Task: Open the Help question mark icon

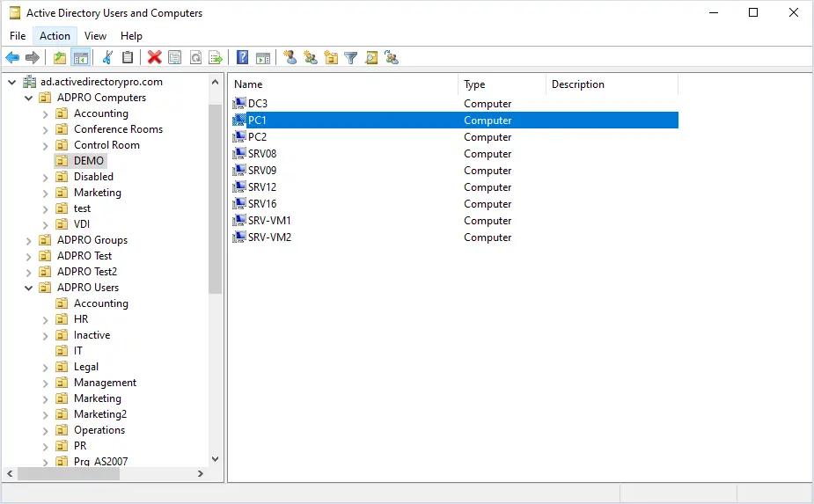Action: pos(242,58)
